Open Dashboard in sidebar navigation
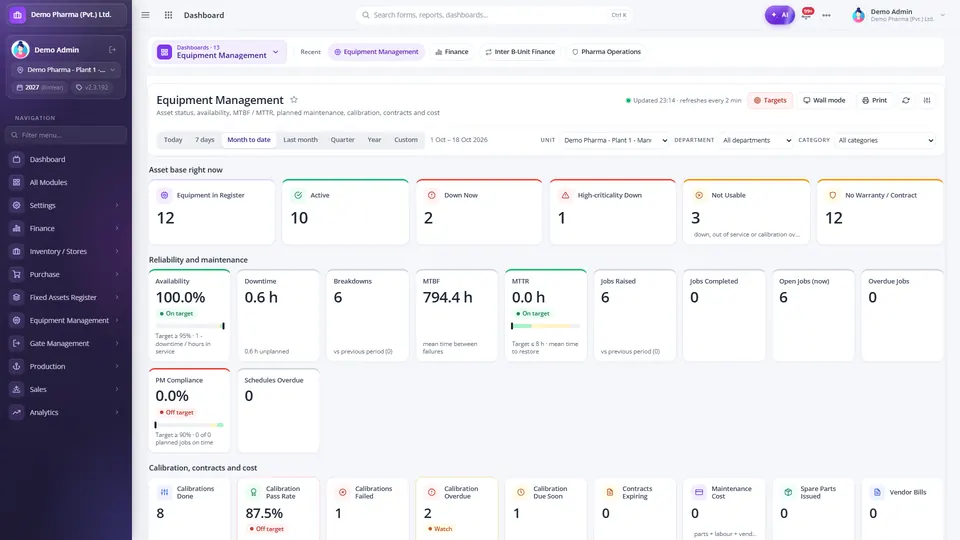The height and width of the screenshot is (540, 960). coord(66,159)
